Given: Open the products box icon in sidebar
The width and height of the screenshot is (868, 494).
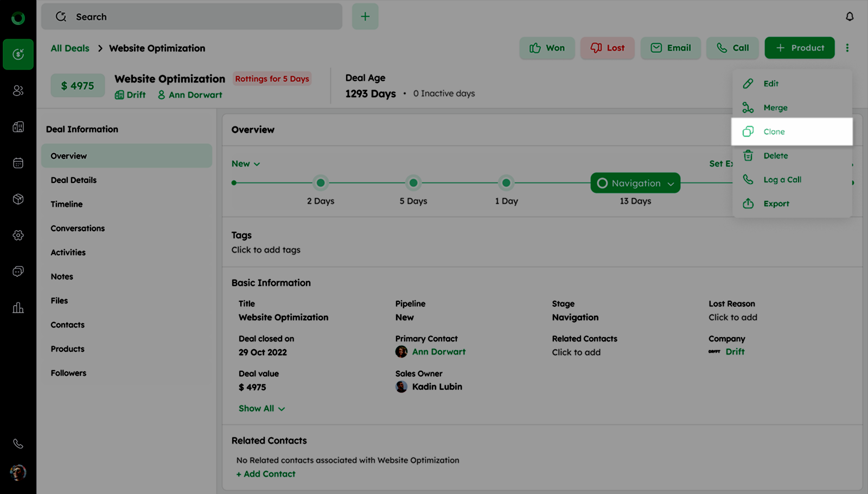Looking at the screenshot, I should click(x=18, y=199).
